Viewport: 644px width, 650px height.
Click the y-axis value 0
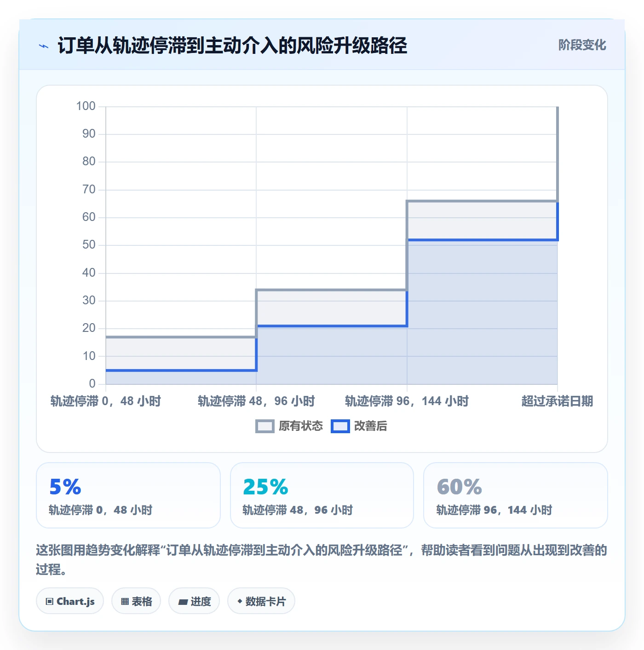point(92,384)
